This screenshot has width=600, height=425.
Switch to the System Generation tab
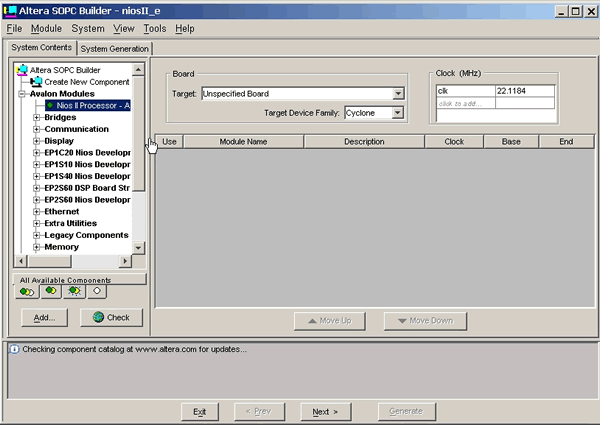[x=115, y=49]
